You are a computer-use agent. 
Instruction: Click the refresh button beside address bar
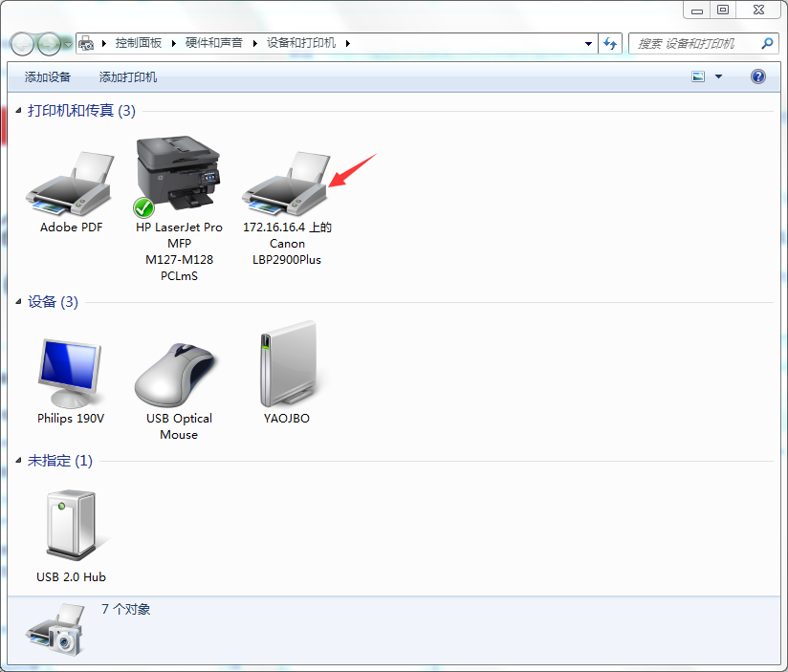pos(610,44)
